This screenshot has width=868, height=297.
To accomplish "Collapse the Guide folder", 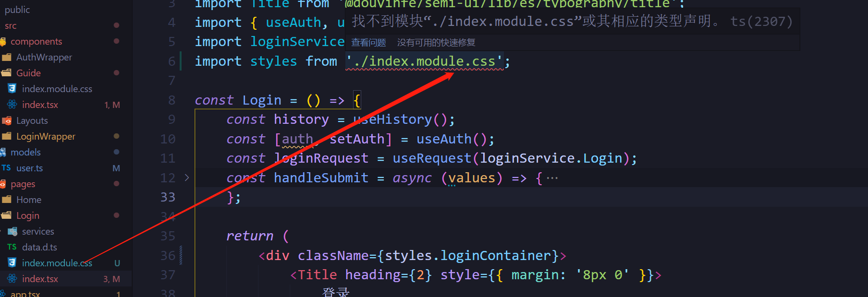I will point(29,73).
